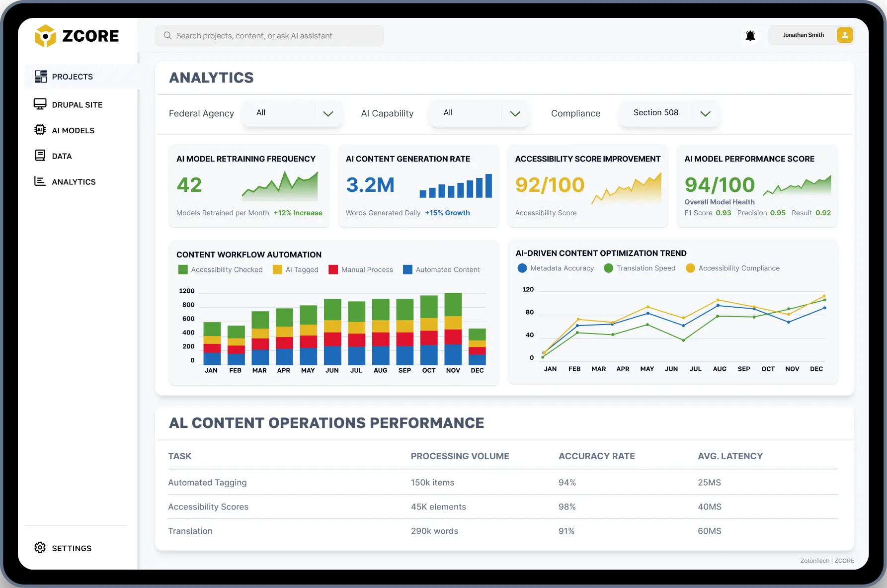This screenshot has height=588, width=887.
Task: Toggle Metadata Accuracy series in legend
Action: (556, 268)
